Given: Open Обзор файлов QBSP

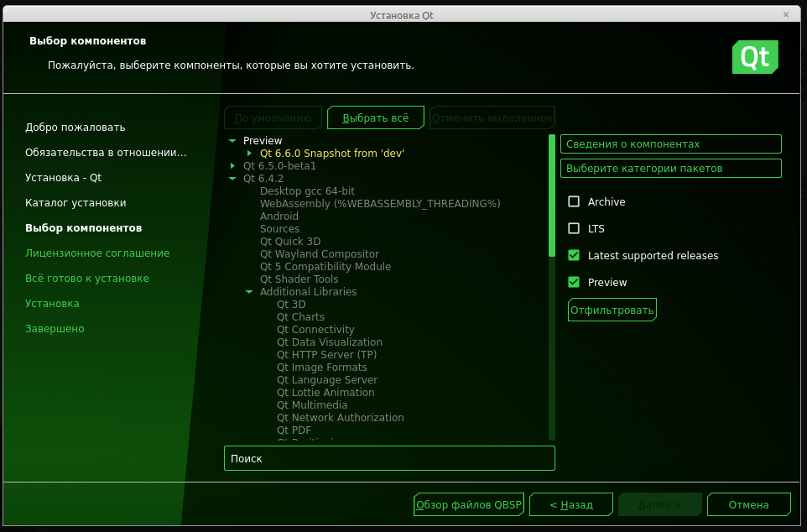Looking at the screenshot, I should coord(469,504).
